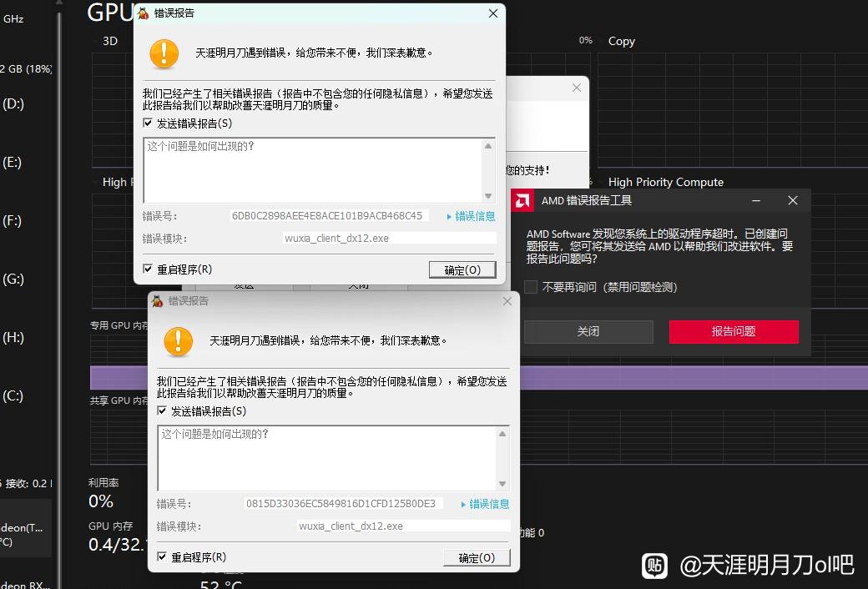
Task: Focus the description box in the 6DB0C error dialog
Action: point(313,170)
